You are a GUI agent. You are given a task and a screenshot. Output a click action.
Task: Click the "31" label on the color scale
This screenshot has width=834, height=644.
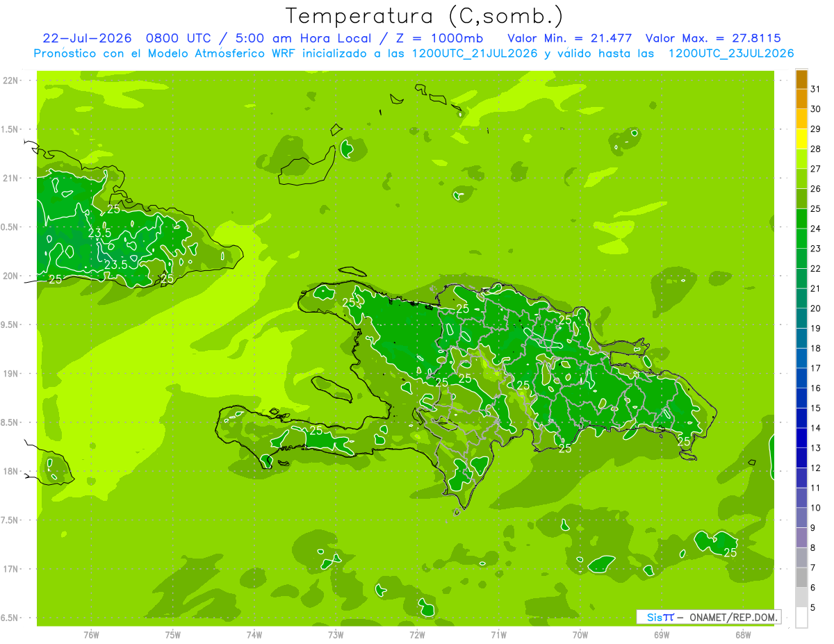coord(815,89)
